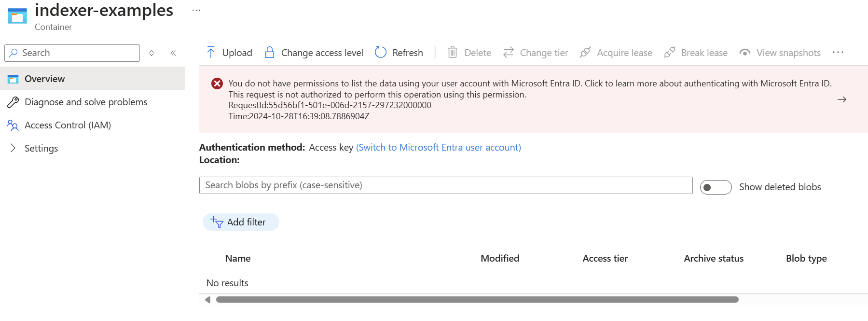
Task: Open the Overview menu item
Action: (x=92, y=79)
